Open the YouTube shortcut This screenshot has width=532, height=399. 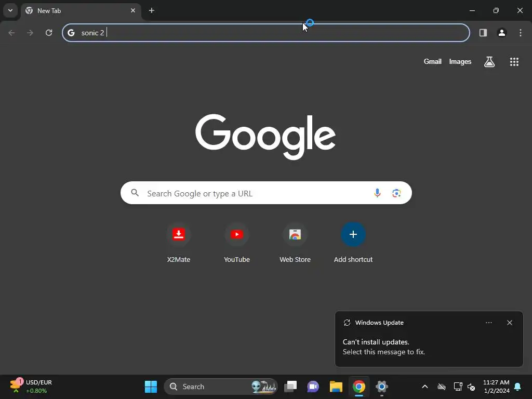237,243
